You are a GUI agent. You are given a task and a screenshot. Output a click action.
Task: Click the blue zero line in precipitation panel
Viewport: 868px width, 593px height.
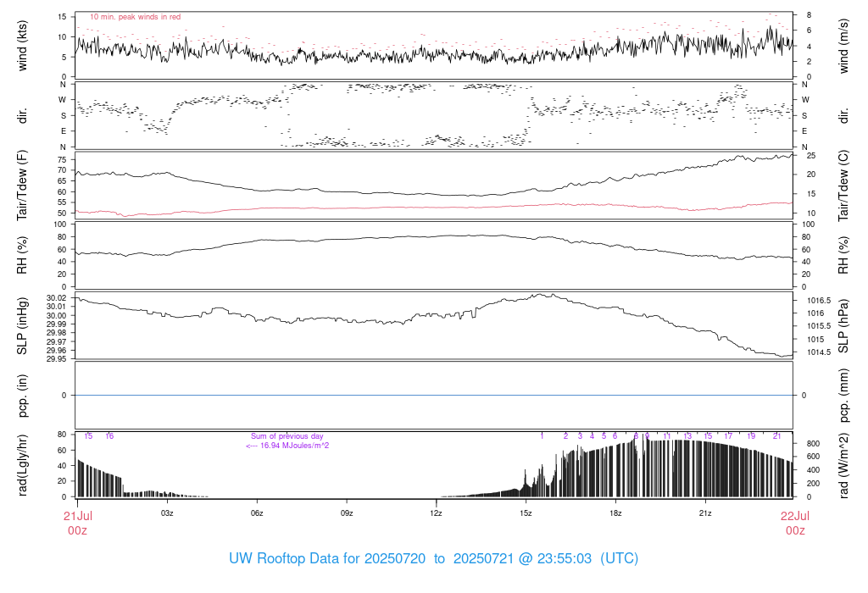point(434,396)
